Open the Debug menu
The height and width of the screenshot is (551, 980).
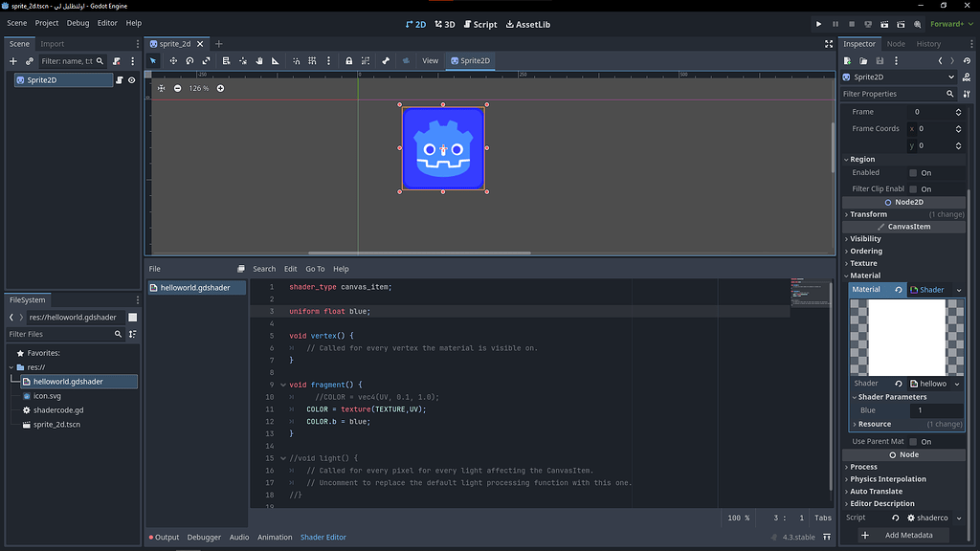coord(78,22)
